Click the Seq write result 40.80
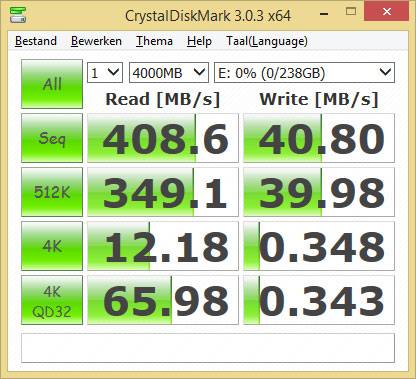This screenshot has width=416, height=379. 319,138
